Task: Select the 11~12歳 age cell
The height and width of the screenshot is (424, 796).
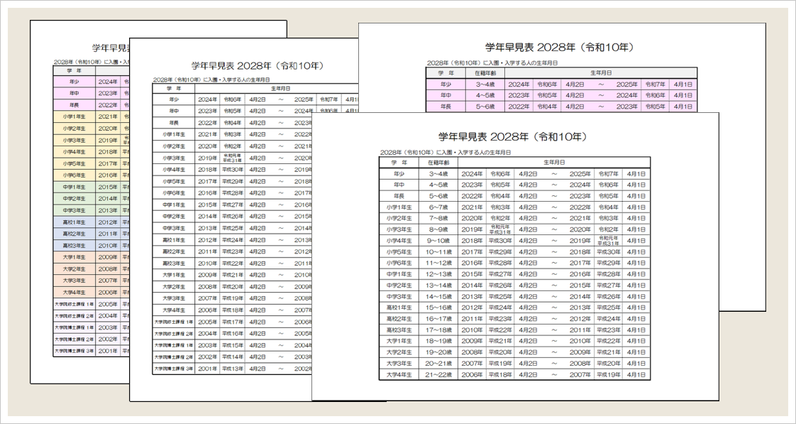Action: coord(438,263)
